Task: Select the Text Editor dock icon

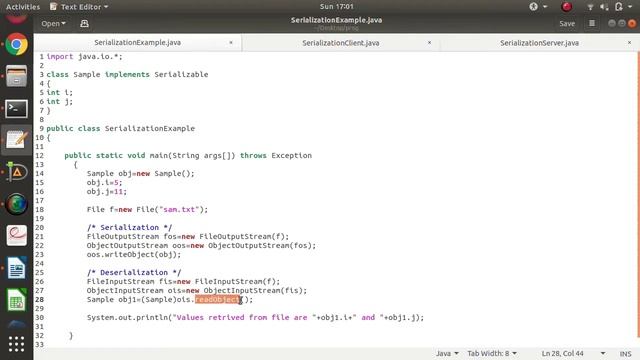Action: pos(16,140)
